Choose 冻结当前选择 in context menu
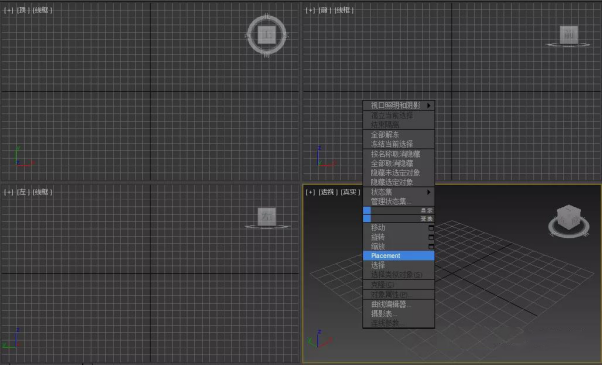The width and height of the screenshot is (603, 366). tap(399, 144)
